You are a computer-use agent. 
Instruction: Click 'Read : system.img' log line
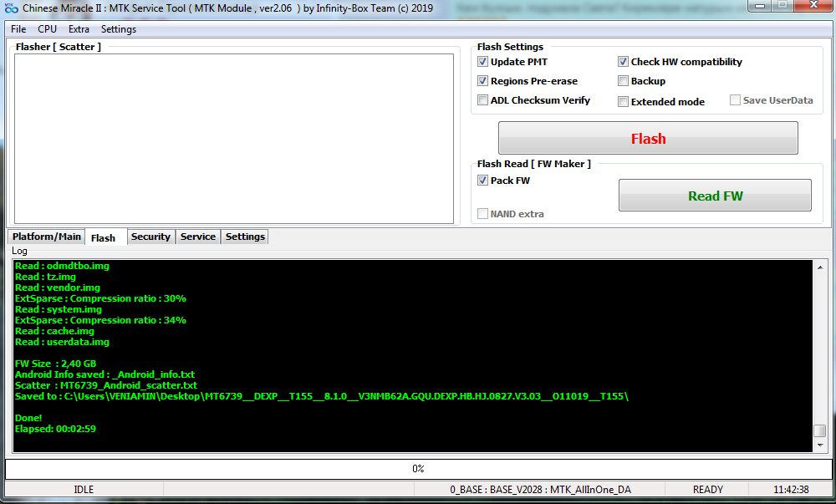[x=59, y=309]
